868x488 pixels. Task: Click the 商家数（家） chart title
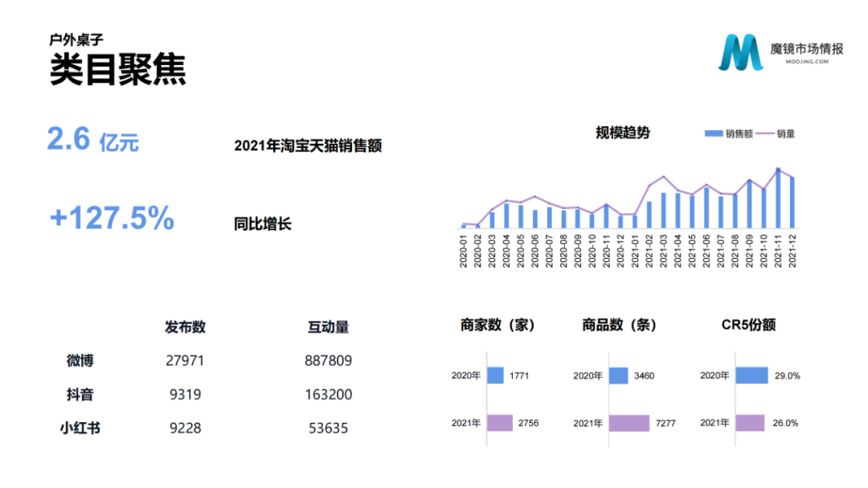[x=497, y=325]
